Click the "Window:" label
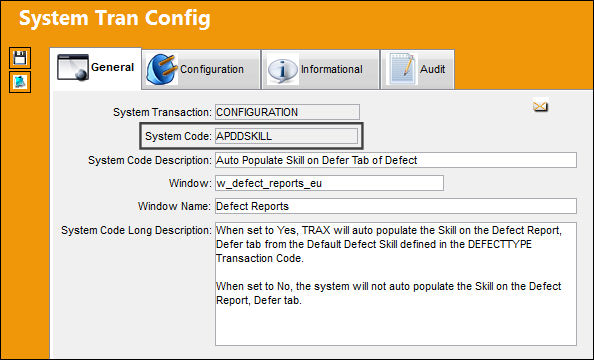Viewport: 594px width, 360px height. [x=190, y=183]
